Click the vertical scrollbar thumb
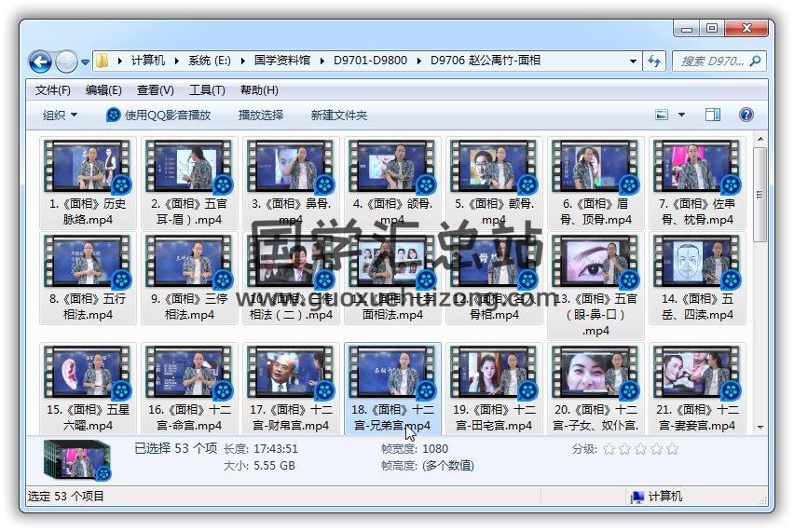This screenshot has height=532, width=794. [x=760, y=195]
